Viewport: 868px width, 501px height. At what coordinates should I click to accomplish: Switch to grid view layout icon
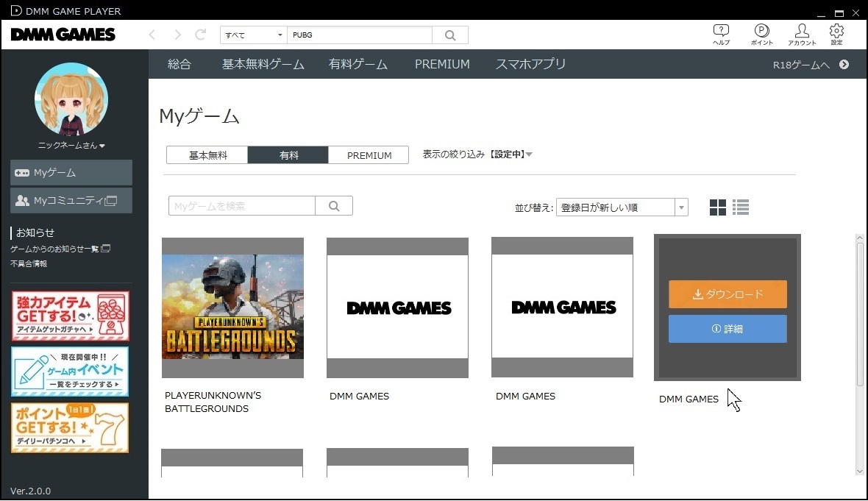point(717,207)
